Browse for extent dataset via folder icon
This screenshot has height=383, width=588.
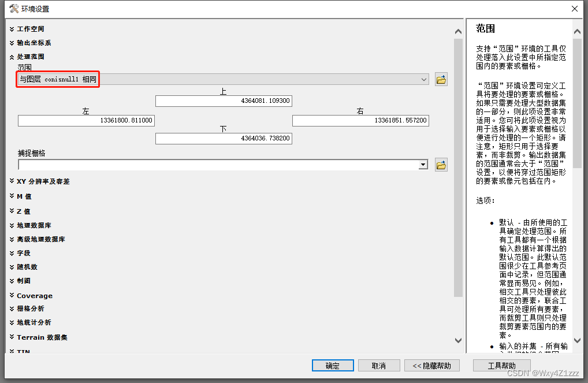pyautogui.click(x=441, y=80)
